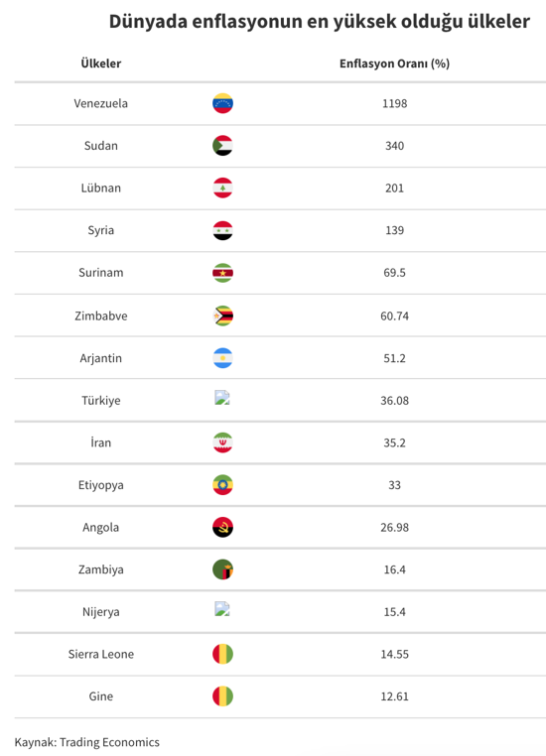Click the İran flag icon
Screen dimensions: 546x756
tap(222, 442)
